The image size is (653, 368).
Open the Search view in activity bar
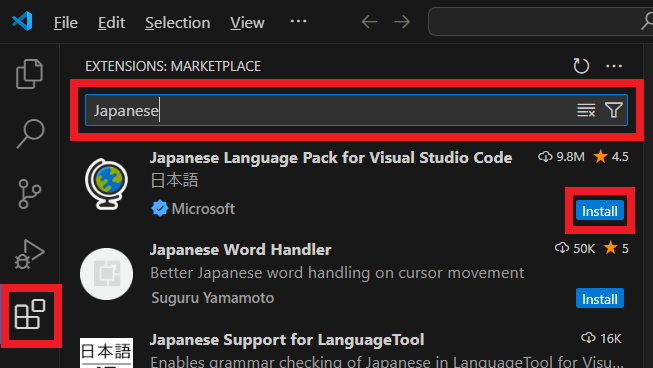coord(30,134)
